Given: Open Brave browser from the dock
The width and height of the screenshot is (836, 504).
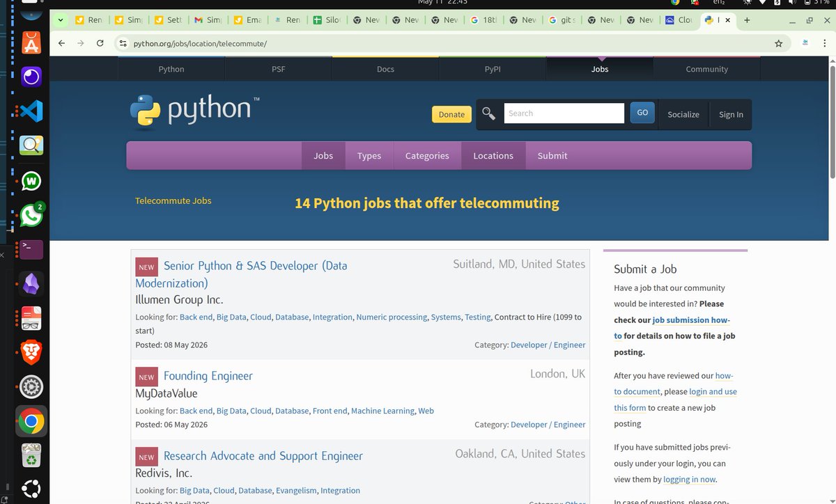Looking at the screenshot, I should pos(31,352).
